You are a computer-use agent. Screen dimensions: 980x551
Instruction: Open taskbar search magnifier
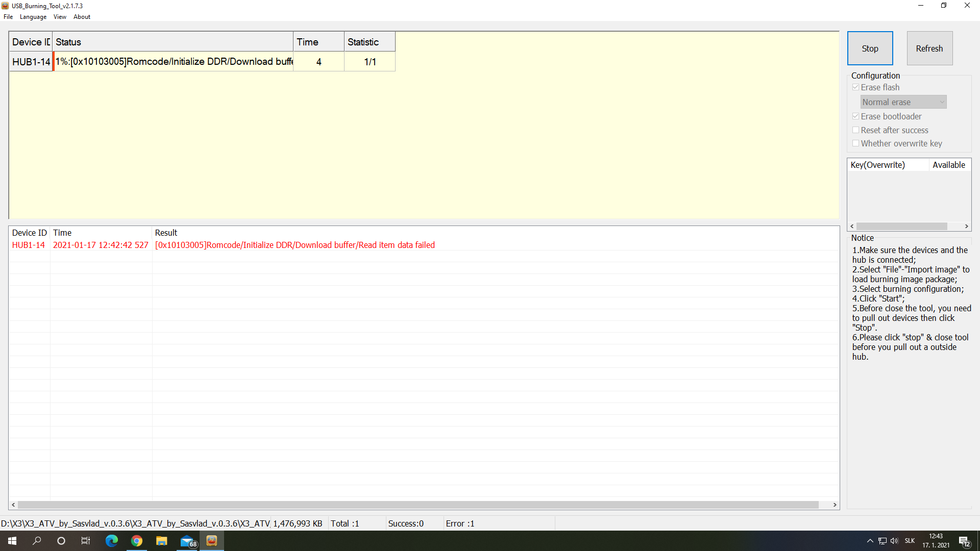[37, 541]
